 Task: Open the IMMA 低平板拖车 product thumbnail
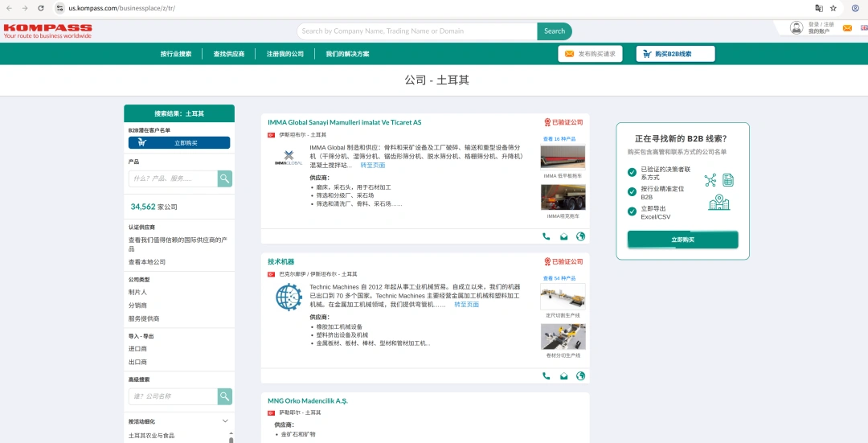tap(563, 157)
